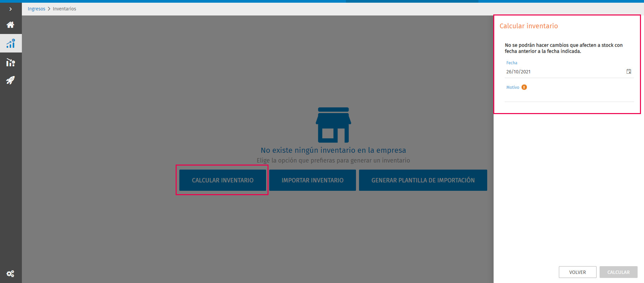The width and height of the screenshot is (644, 283).
Task: Focus the Motivo text field
Action: tap(569, 97)
